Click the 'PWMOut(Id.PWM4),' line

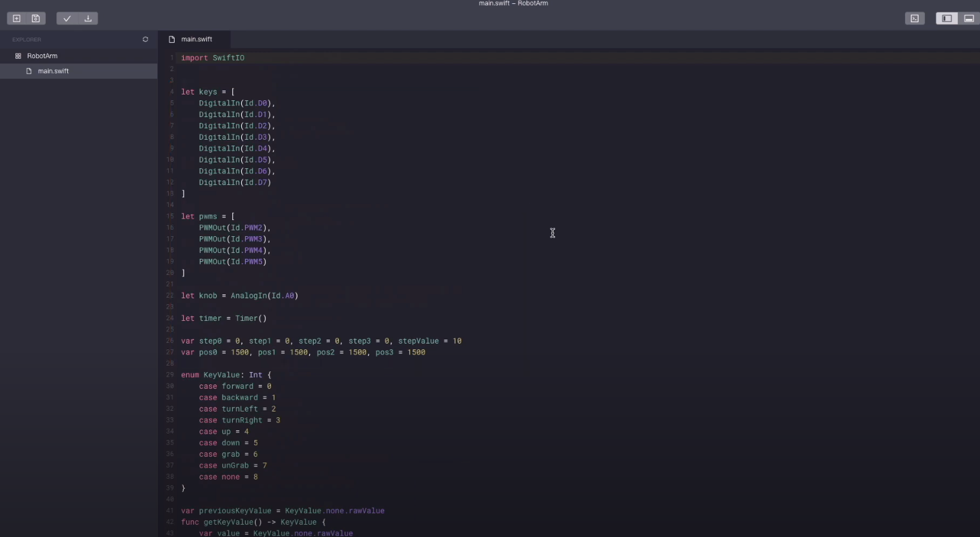pos(235,250)
